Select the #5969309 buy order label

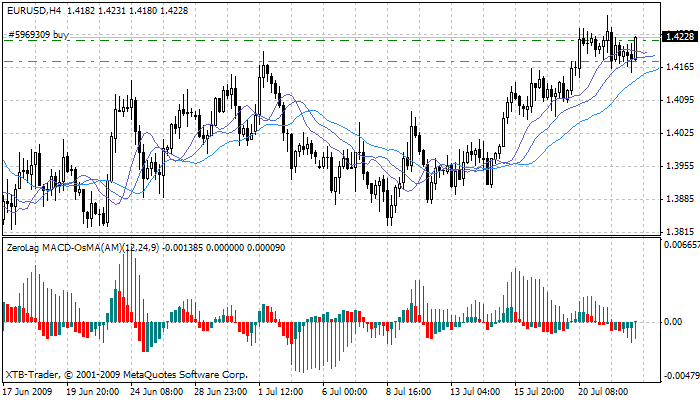(x=38, y=34)
